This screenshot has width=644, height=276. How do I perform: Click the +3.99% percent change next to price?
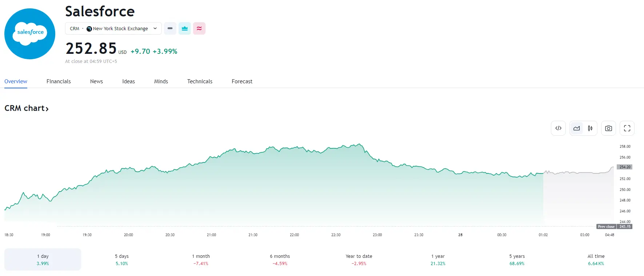click(165, 51)
